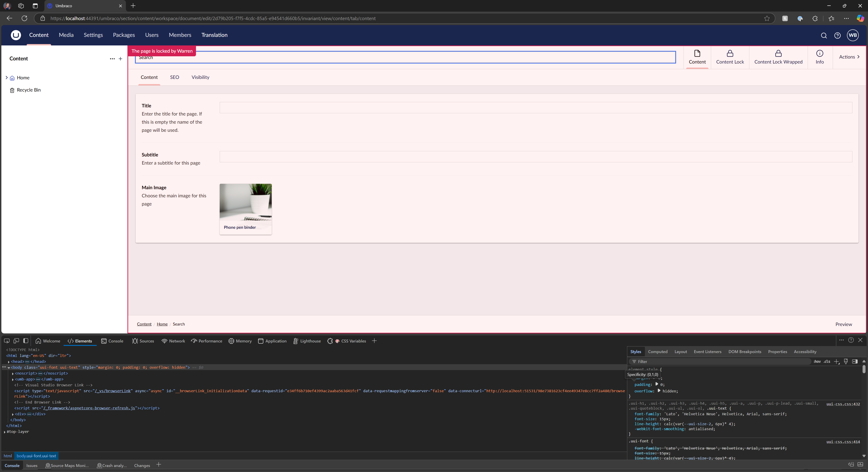868x472 pixels.
Task: Open the backoffice search magnifier icon
Action: (823, 35)
